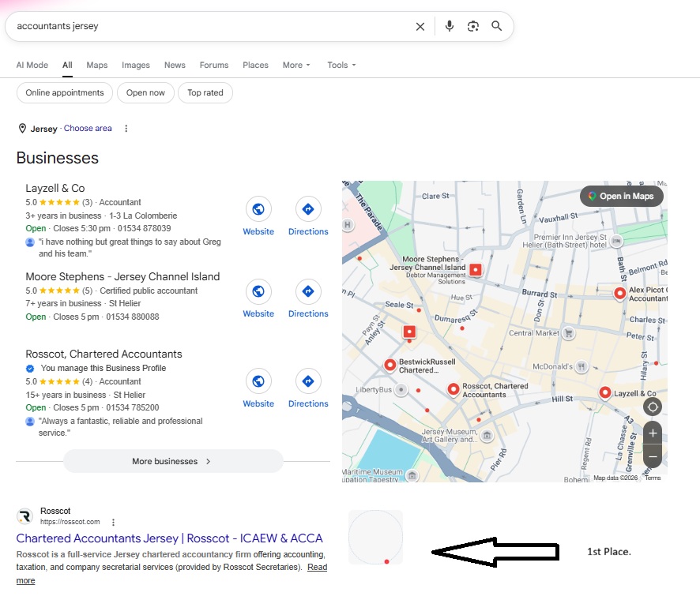
Task: Click the Premier Inn hotel icon on map
Action: tap(616, 241)
